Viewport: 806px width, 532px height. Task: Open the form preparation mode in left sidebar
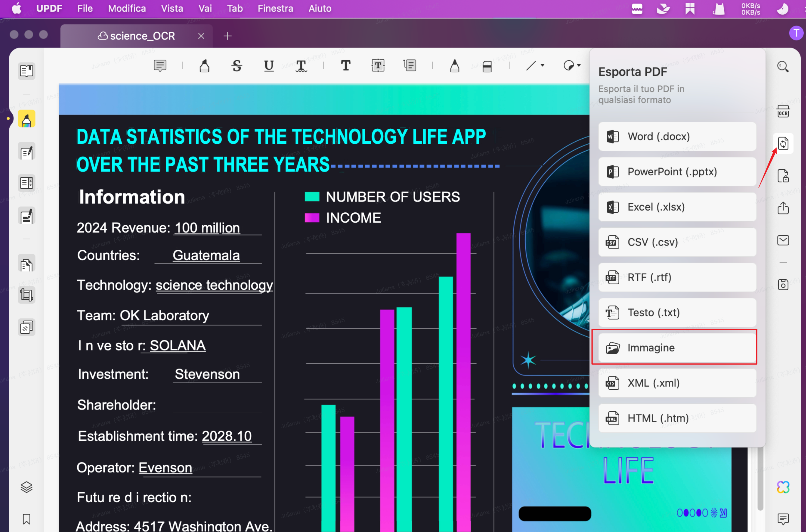click(x=26, y=183)
